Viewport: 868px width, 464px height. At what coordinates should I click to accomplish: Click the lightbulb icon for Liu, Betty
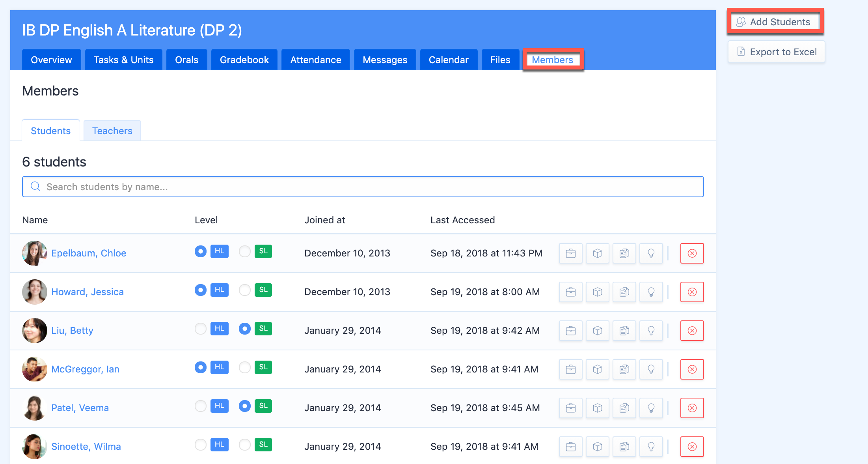point(651,331)
